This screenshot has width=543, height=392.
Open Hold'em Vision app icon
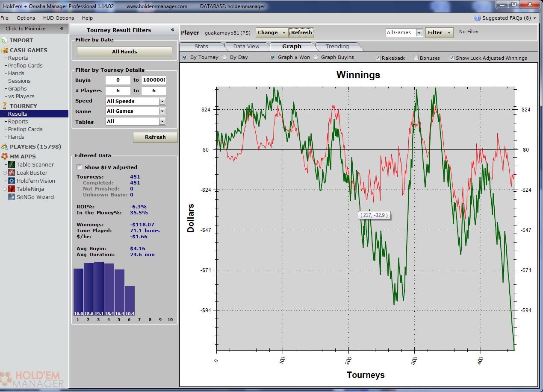coord(12,181)
